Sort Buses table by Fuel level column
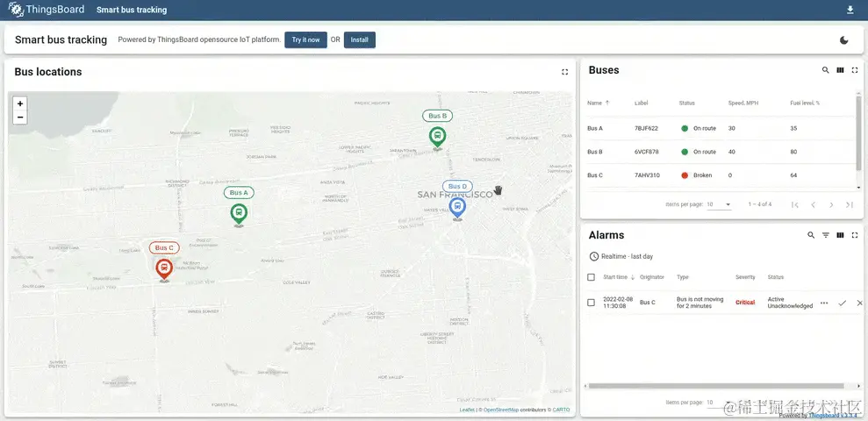868x421 pixels. click(805, 103)
